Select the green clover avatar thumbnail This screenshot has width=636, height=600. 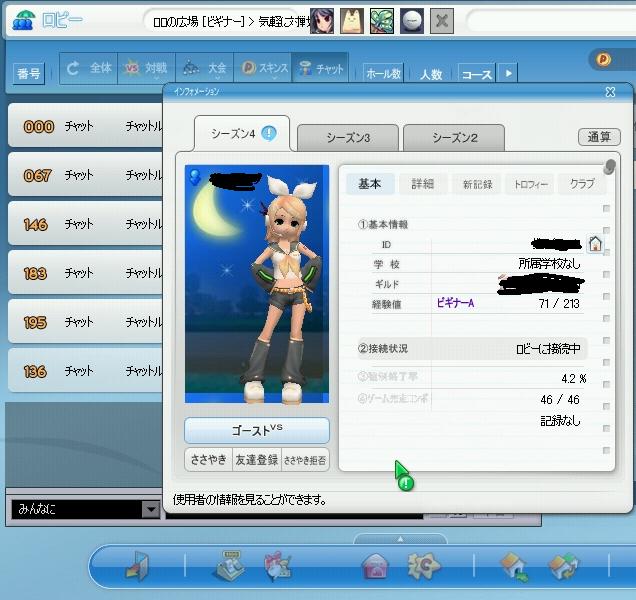pos(382,21)
